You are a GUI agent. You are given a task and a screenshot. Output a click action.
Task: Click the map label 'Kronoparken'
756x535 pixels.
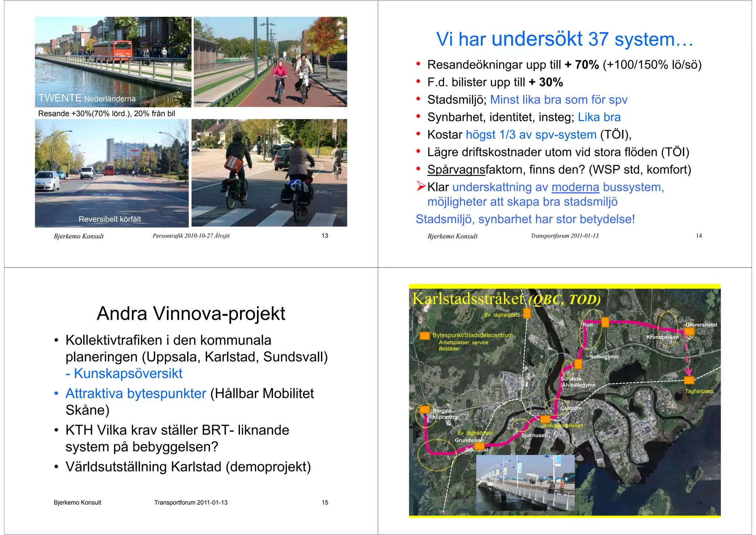(663, 337)
